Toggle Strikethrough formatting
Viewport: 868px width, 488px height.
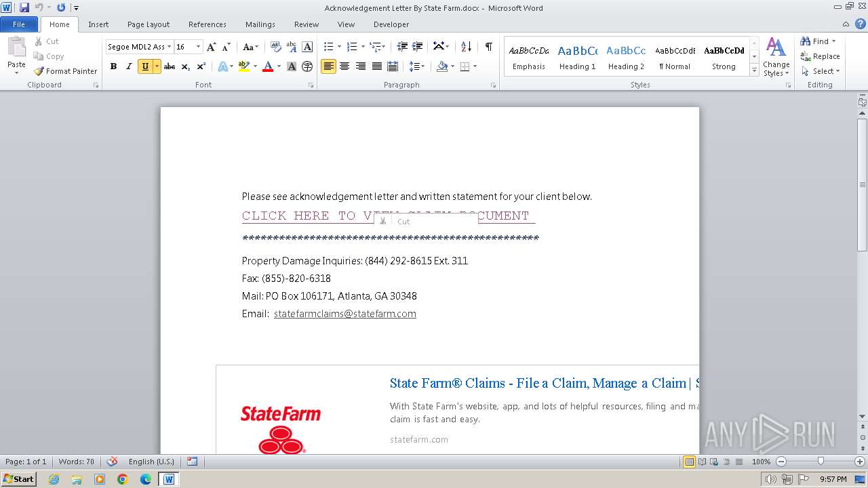(x=170, y=66)
